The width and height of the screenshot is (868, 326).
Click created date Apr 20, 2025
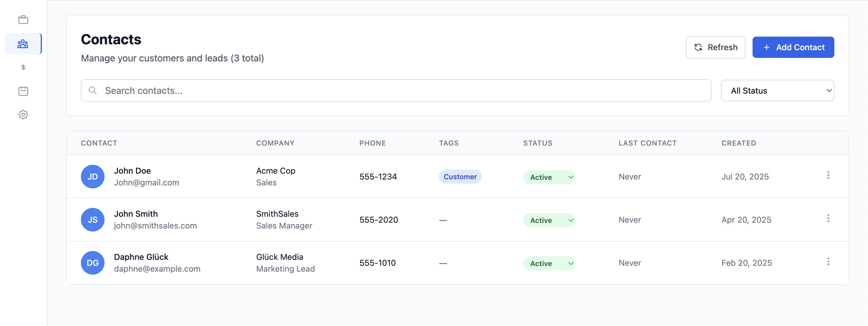[x=746, y=220]
